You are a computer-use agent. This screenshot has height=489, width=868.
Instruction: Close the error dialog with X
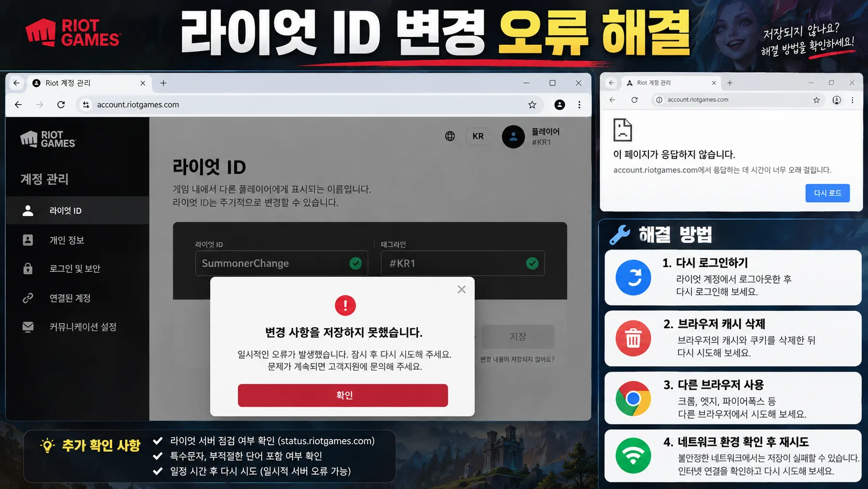(x=462, y=289)
